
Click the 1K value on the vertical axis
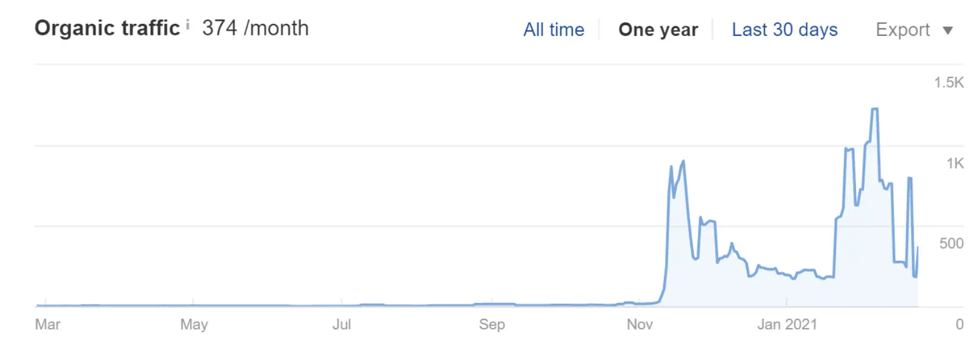(x=955, y=163)
